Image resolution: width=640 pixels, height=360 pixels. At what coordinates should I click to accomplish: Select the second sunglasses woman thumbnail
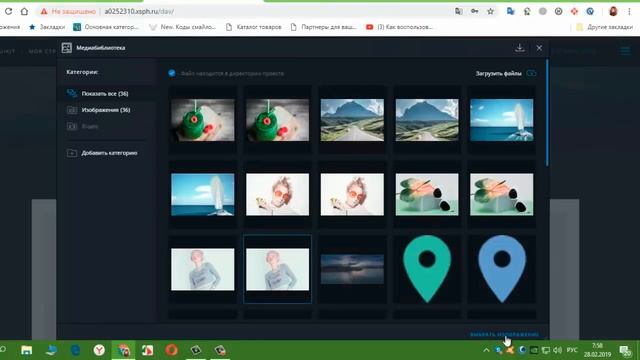click(352, 195)
